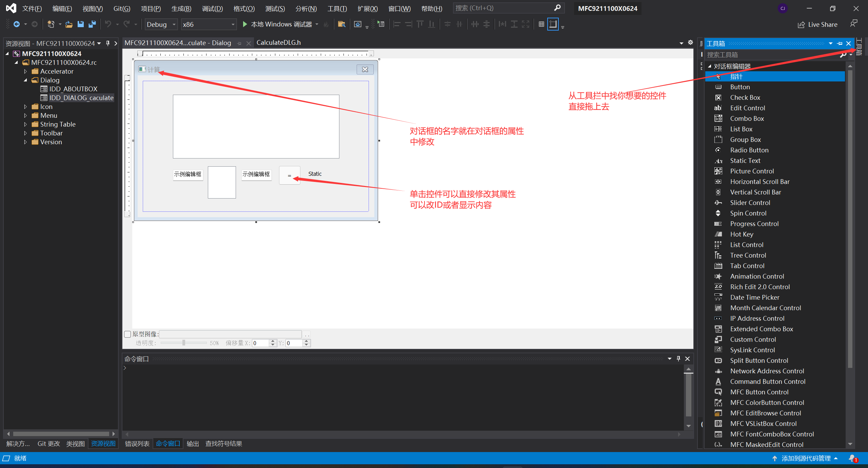The image size is (868, 468).
Task: Pick the Tree Control toolbox item
Action: tap(748, 255)
